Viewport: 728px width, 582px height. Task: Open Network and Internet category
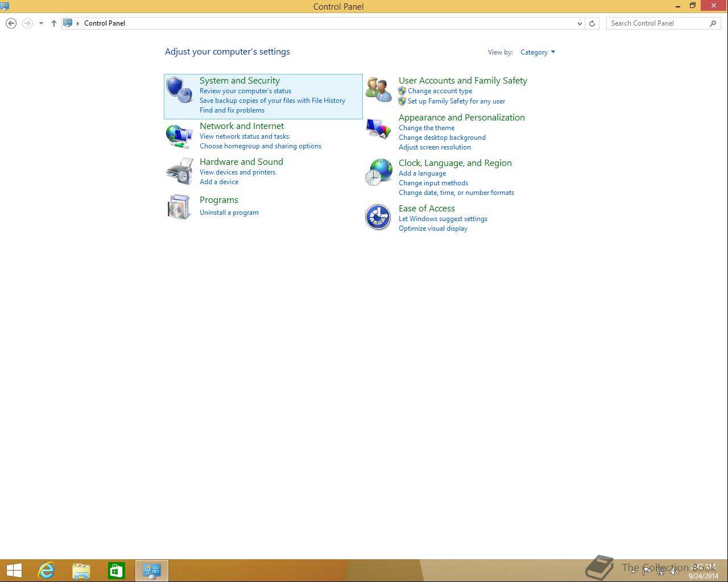tap(242, 126)
